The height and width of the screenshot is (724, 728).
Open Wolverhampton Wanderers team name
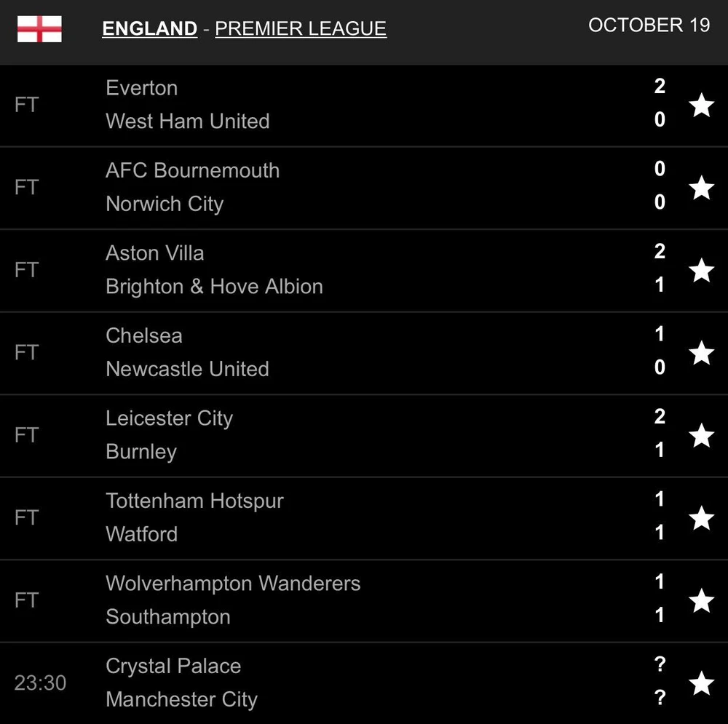point(233,584)
